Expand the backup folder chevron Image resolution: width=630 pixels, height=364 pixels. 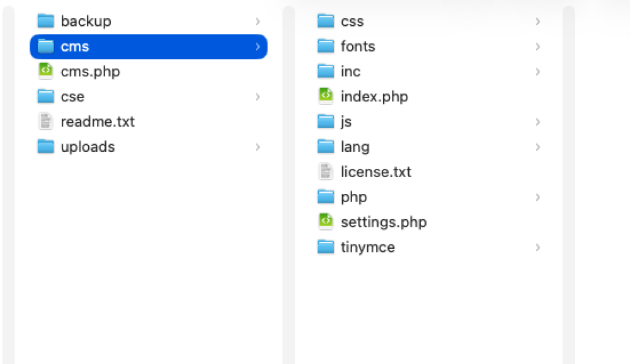pyautogui.click(x=258, y=21)
